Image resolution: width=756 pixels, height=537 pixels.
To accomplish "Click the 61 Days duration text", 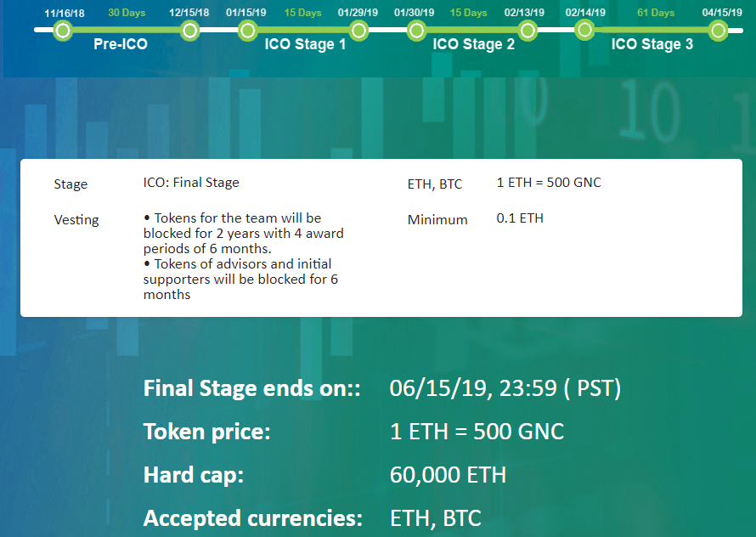I will pos(656,13).
